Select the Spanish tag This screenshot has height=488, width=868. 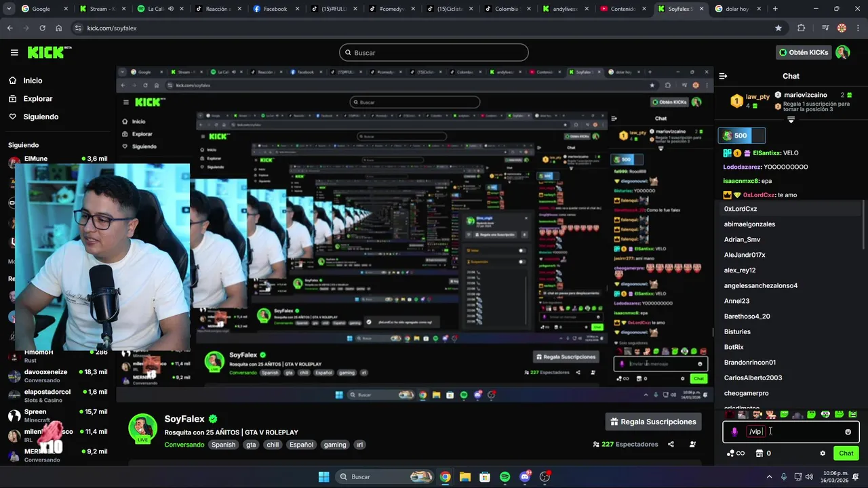(223, 445)
